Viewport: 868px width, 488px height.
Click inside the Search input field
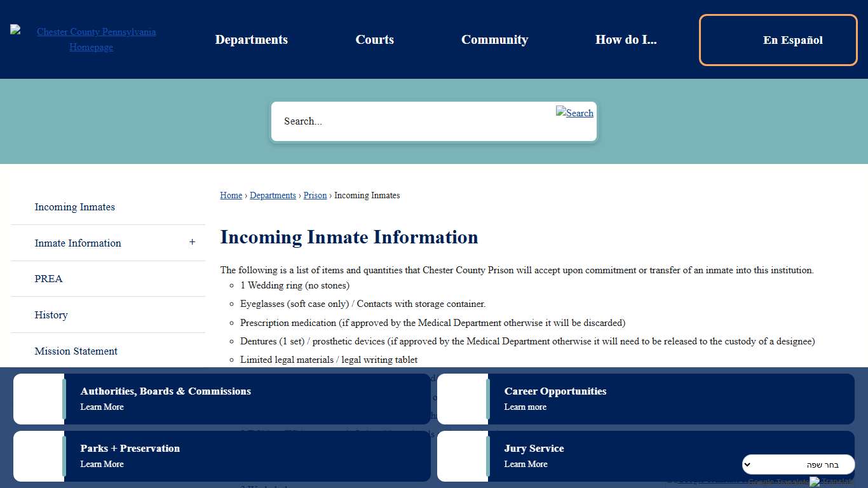413,121
